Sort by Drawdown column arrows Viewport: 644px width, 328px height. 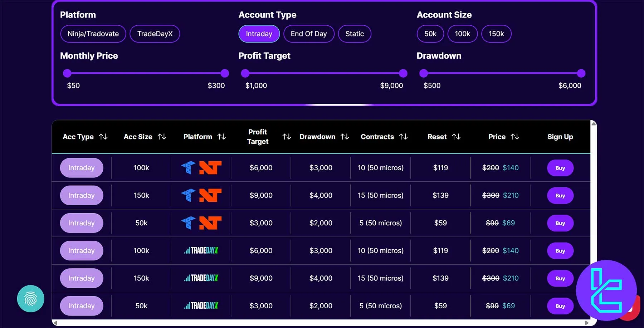[x=345, y=137]
